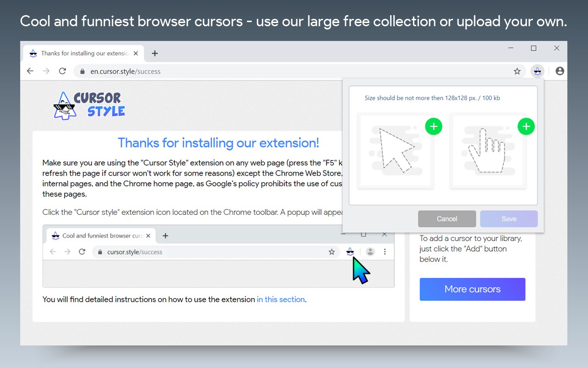Click the browser forward arrow
Image resolution: width=588 pixels, height=368 pixels.
[46, 71]
